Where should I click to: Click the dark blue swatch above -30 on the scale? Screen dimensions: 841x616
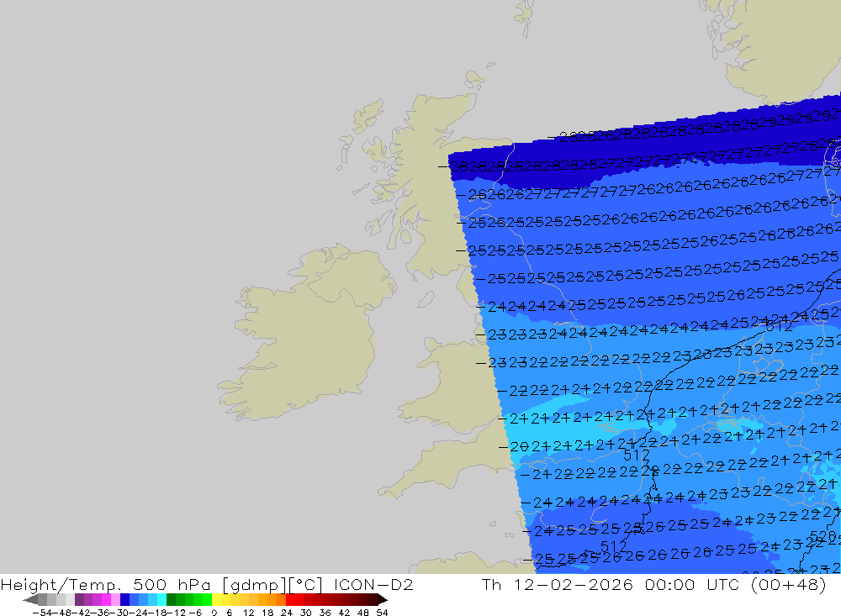(124, 599)
